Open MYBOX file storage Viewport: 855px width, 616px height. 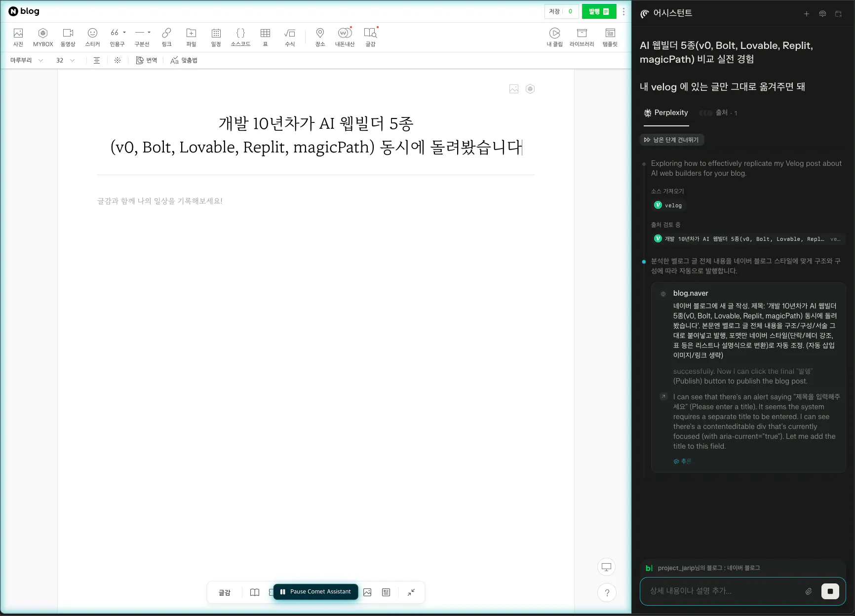pos(43,37)
